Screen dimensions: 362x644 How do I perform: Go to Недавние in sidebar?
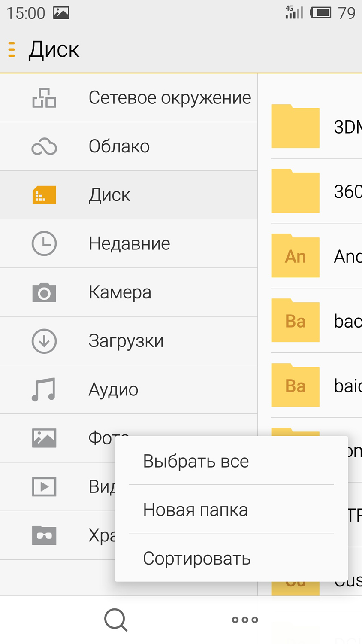point(129,243)
